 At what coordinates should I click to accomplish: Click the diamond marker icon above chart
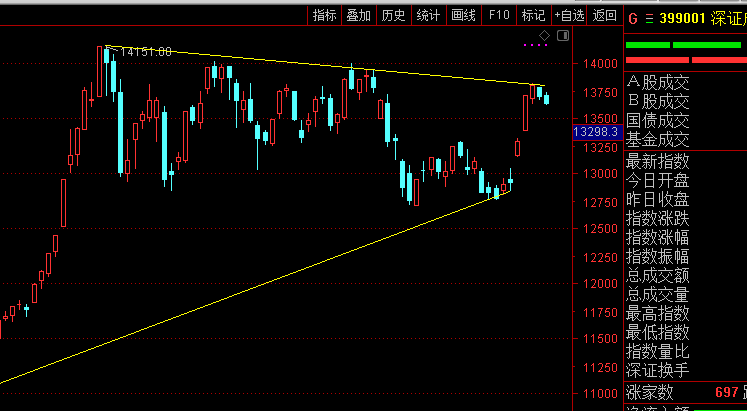tap(545, 36)
